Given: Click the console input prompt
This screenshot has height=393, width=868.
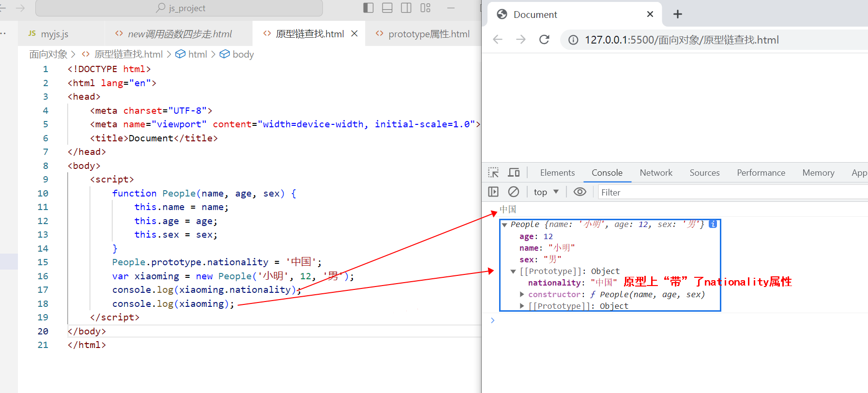Looking at the screenshot, I should point(678,320).
